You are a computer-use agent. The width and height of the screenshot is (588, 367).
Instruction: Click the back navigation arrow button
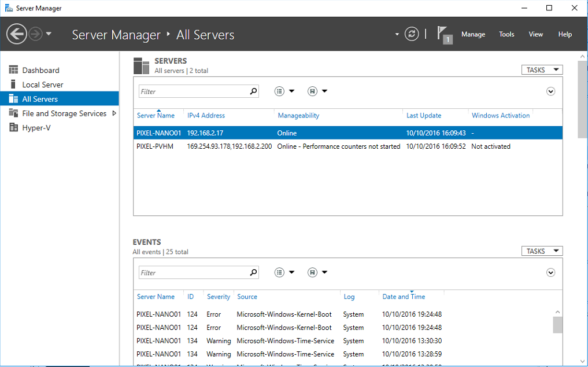[16, 34]
